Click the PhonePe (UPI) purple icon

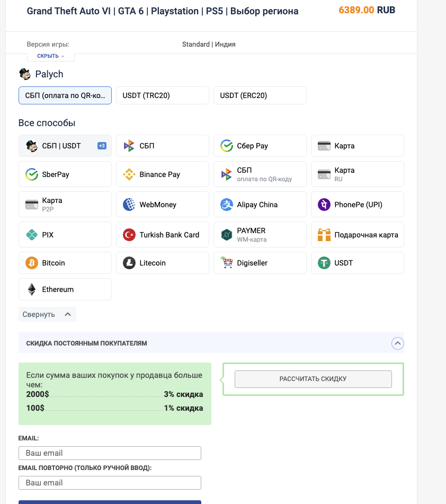pos(324,205)
